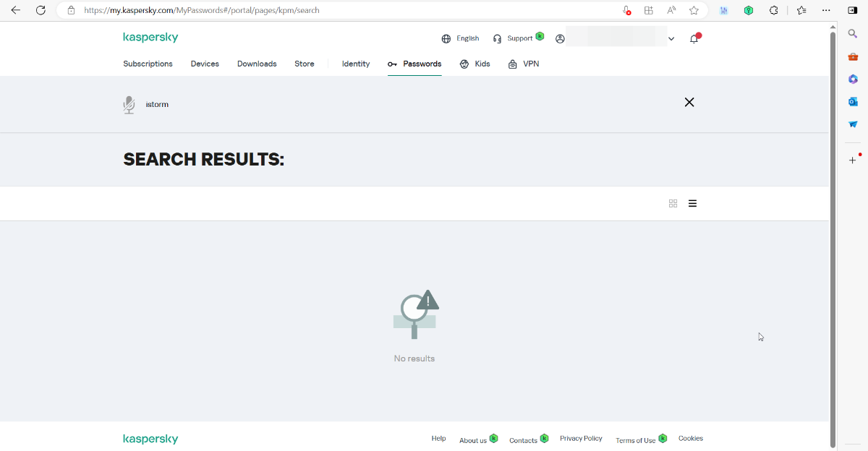The width and height of the screenshot is (868, 451).
Task: Open the split screen browser icon
Action: point(649,11)
